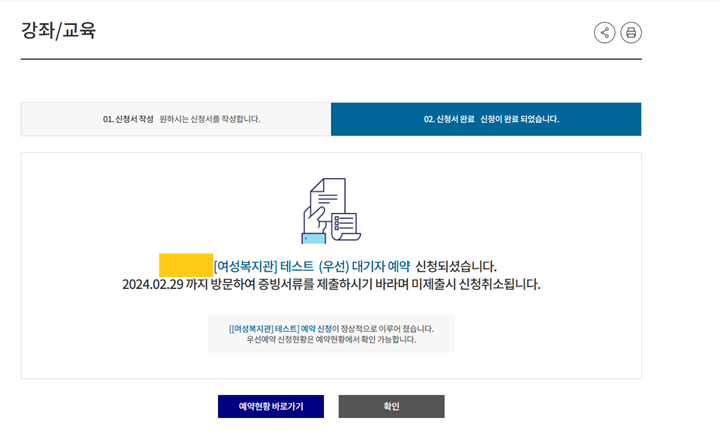Click the yellow highlighted name box

click(x=186, y=265)
